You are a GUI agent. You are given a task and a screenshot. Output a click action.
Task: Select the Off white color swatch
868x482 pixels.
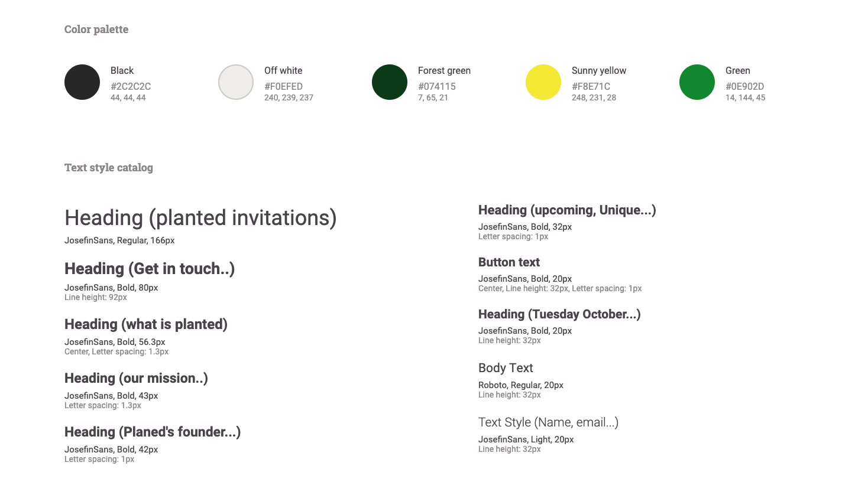(236, 82)
